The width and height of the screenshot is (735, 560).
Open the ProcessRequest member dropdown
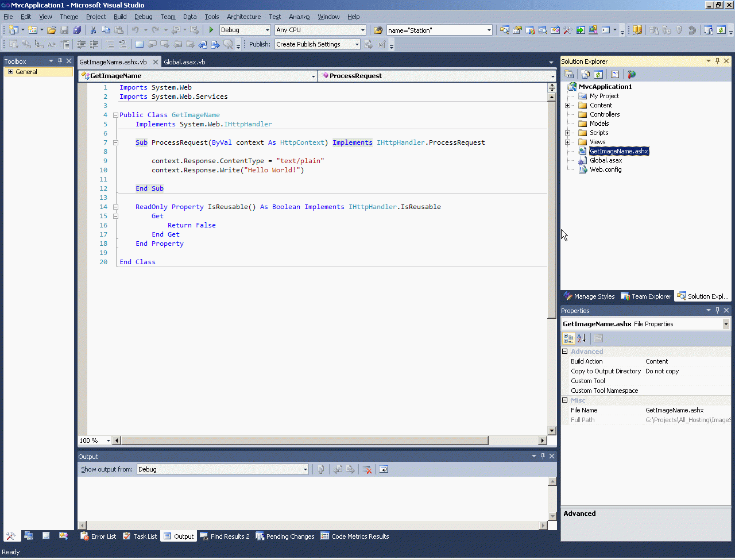(x=552, y=76)
